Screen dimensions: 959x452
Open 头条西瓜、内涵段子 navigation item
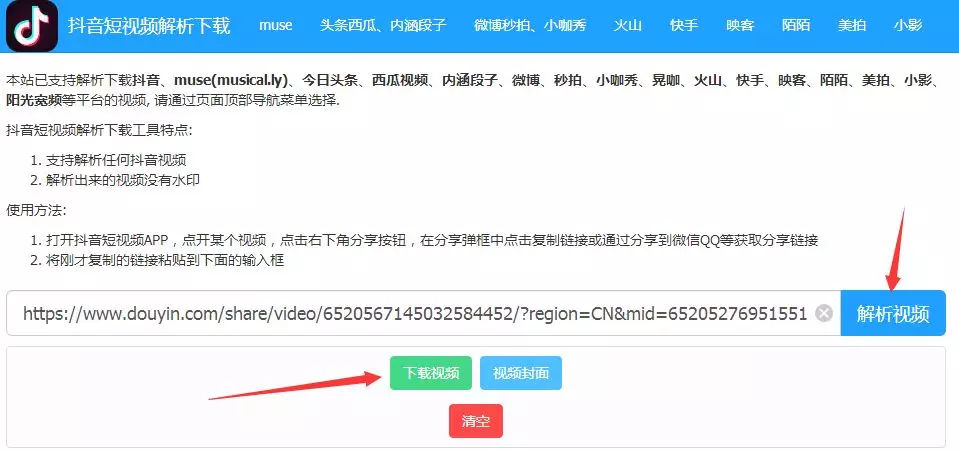pyautogui.click(x=383, y=26)
